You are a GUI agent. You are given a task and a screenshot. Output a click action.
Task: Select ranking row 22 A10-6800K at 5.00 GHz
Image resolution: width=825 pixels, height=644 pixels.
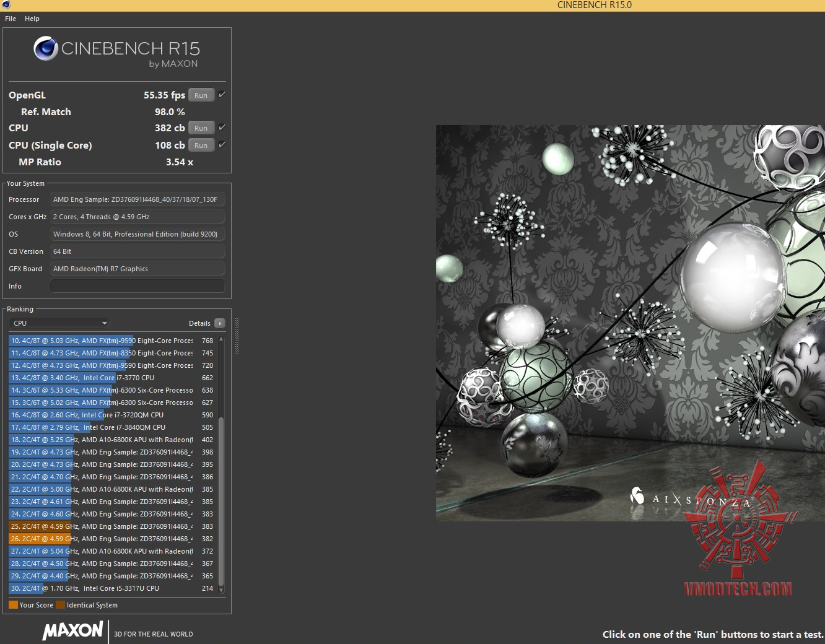[x=112, y=489]
